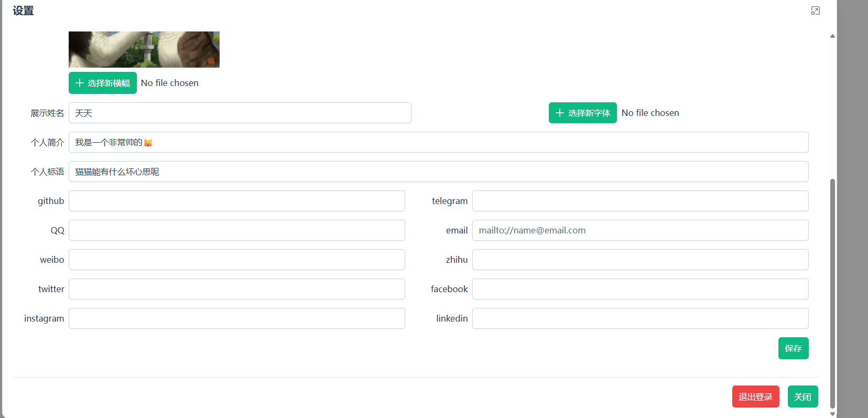Image resolution: width=868 pixels, height=418 pixels.
Task: Focus the 展示姓名 input field
Action: [x=240, y=113]
